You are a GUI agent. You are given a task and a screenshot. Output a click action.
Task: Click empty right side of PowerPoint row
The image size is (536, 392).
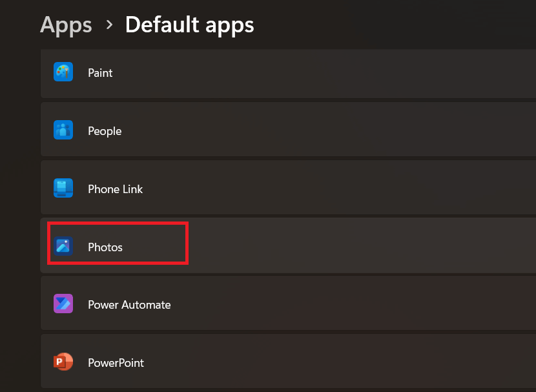pyautogui.click(x=387, y=363)
